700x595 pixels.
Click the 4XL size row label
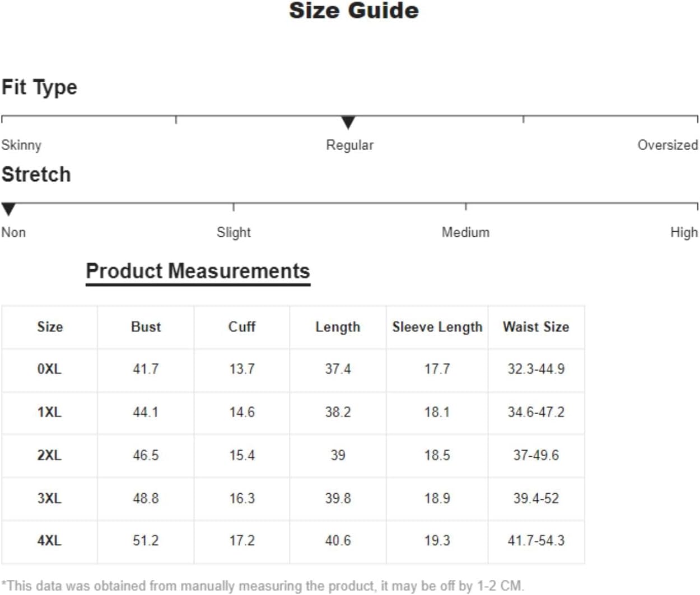(x=49, y=541)
